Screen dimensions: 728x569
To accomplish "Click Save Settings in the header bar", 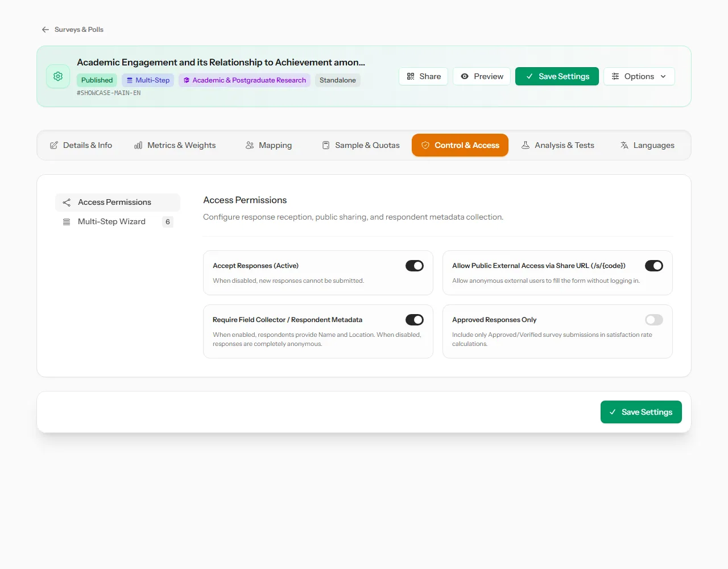I will pyautogui.click(x=557, y=76).
